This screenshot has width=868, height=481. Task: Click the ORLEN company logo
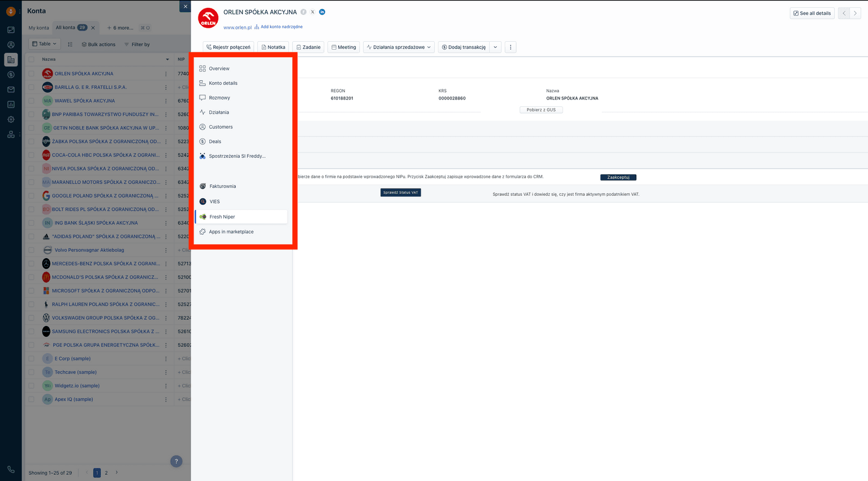click(208, 18)
